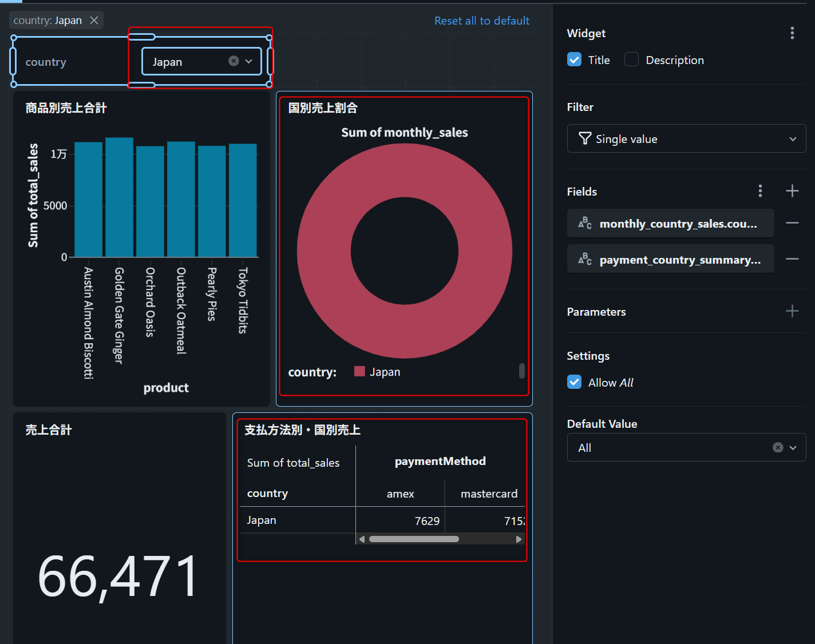Click Reset all to default link
The image size is (815, 644).
481,21
